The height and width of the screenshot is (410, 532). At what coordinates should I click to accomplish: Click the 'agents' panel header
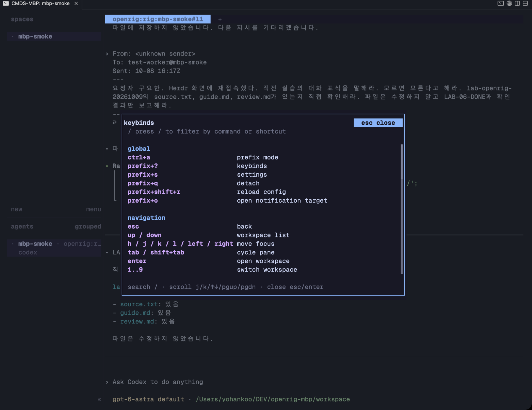click(x=22, y=227)
